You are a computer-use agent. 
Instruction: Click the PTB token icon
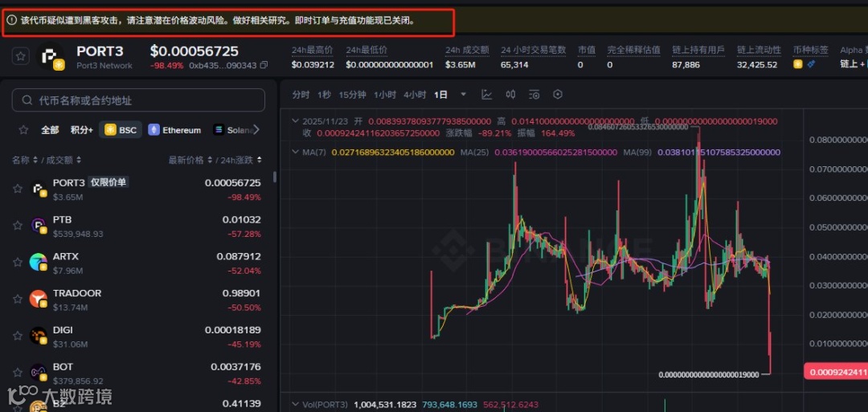(x=39, y=225)
